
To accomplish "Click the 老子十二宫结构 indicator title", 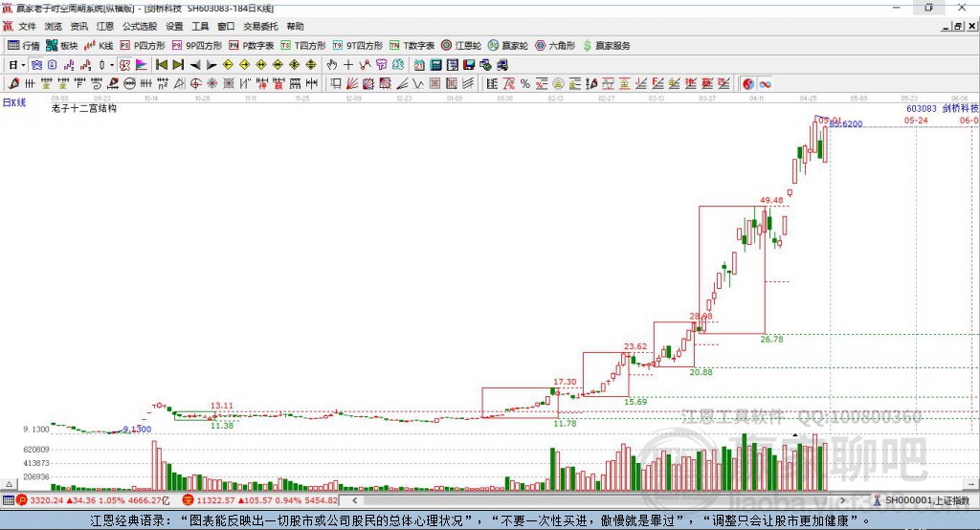I will click(x=84, y=108).
